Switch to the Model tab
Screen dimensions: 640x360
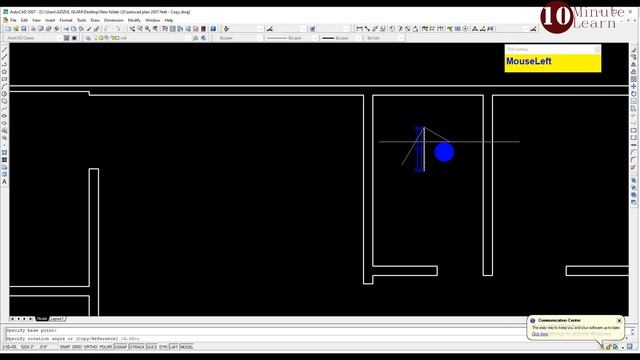click(42, 319)
